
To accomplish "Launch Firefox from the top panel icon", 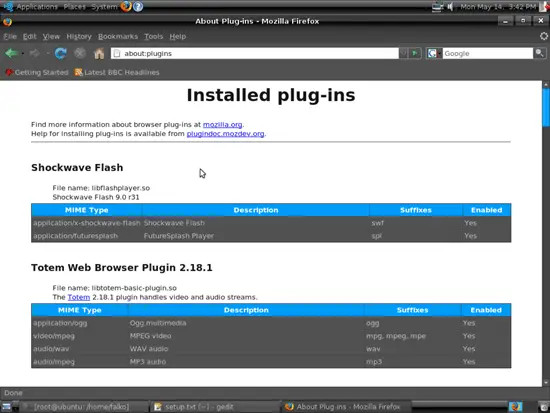I will 126,6.
